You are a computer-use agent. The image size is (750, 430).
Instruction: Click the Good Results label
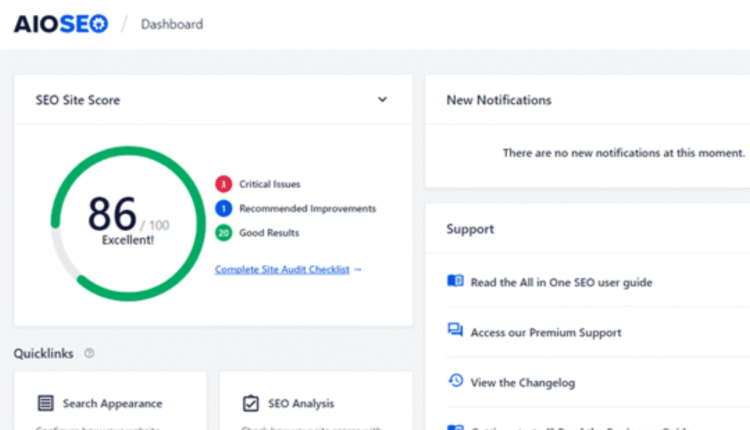coord(269,233)
